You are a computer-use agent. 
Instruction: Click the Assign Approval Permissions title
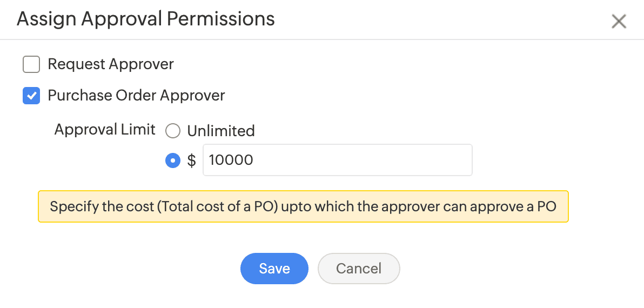(146, 19)
